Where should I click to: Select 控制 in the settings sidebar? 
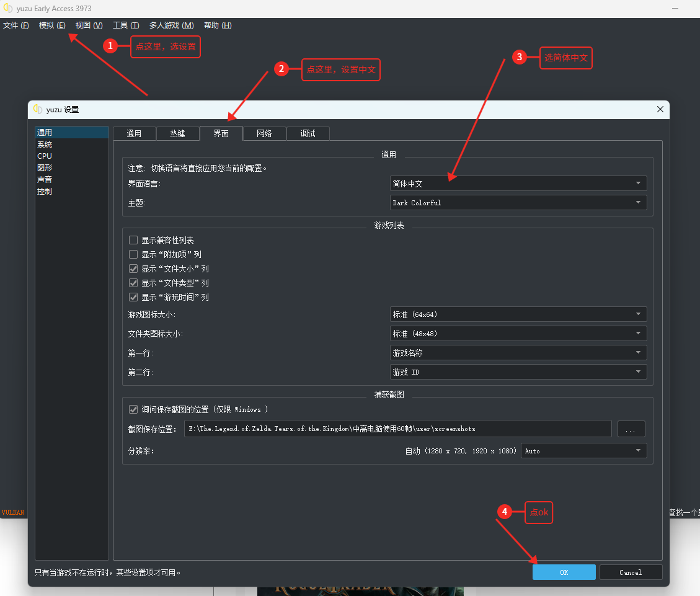[x=45, y=192]
